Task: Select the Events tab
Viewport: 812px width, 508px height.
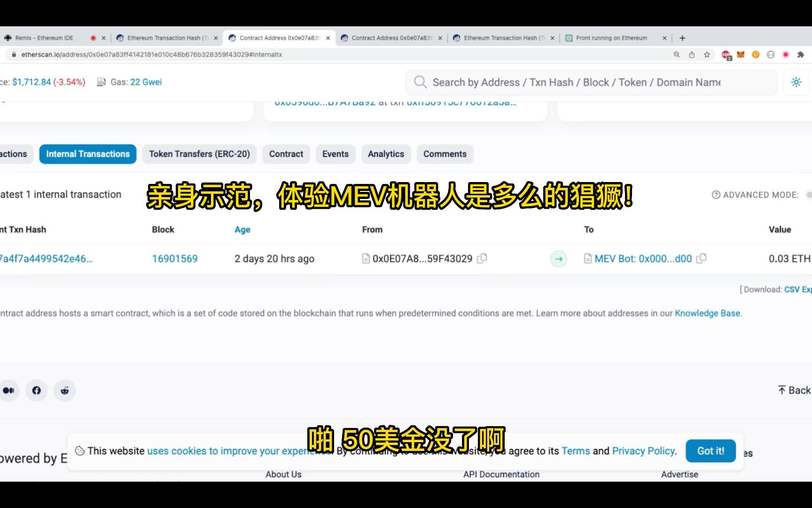Action: click(x=336, y=154)
